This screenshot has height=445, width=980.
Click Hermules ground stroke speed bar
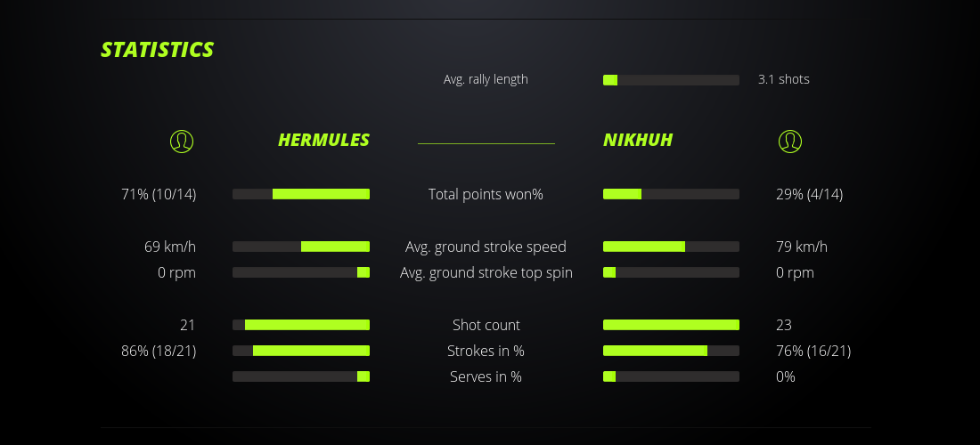pyautogui.click(x=301, y=247)
